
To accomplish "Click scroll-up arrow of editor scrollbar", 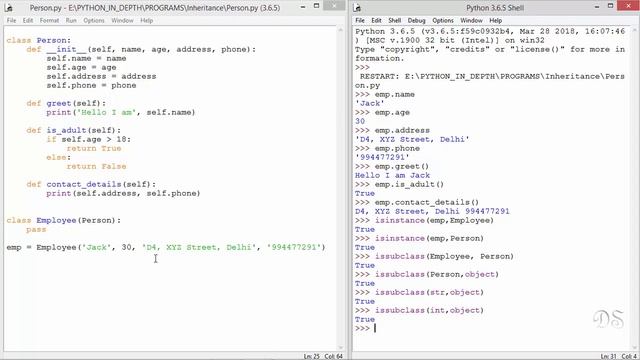I will point(341,31).
